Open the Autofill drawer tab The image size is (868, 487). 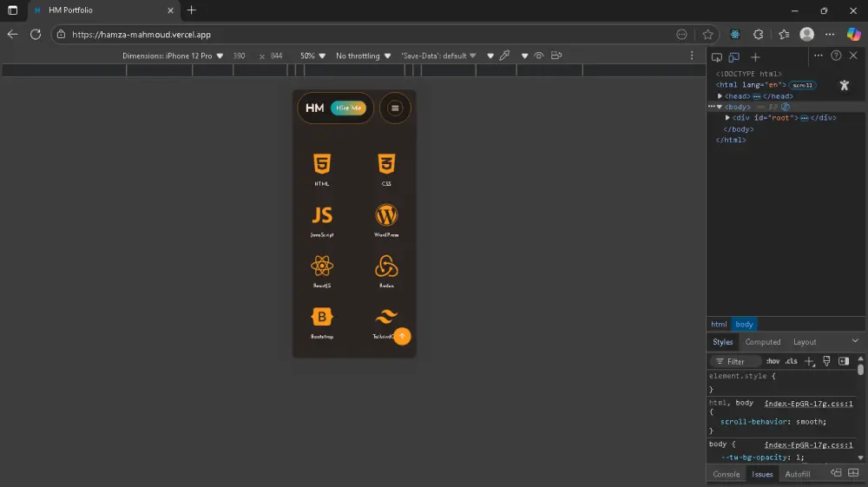797,474
